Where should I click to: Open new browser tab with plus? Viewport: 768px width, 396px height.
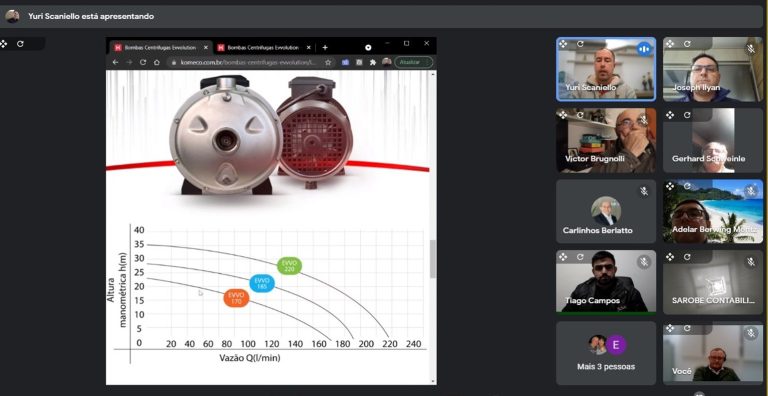(x=325, y=48)
